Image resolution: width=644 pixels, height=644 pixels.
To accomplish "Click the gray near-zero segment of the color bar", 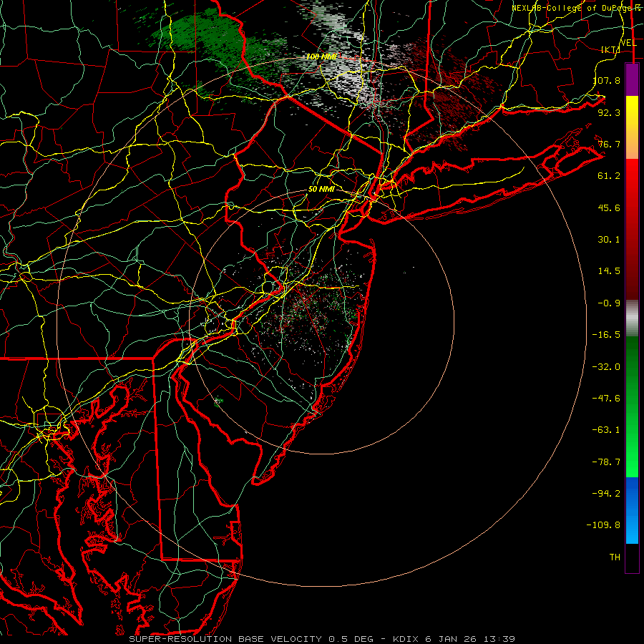I will [x=632, y=318].
